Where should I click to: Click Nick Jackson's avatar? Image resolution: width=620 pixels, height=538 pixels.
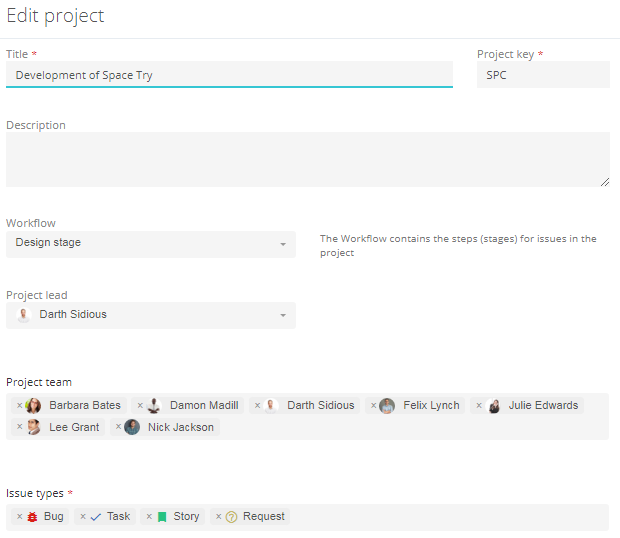132,427
